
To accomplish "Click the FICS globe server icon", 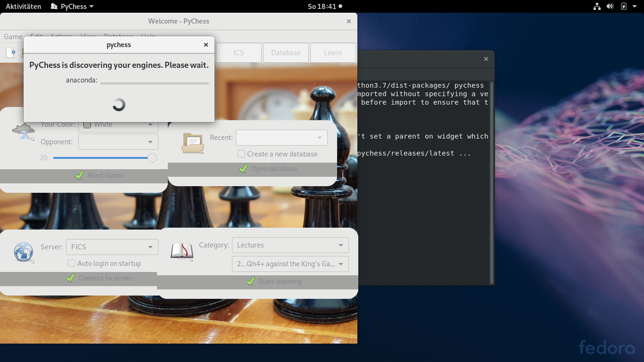I will click(x=24, y=252).
